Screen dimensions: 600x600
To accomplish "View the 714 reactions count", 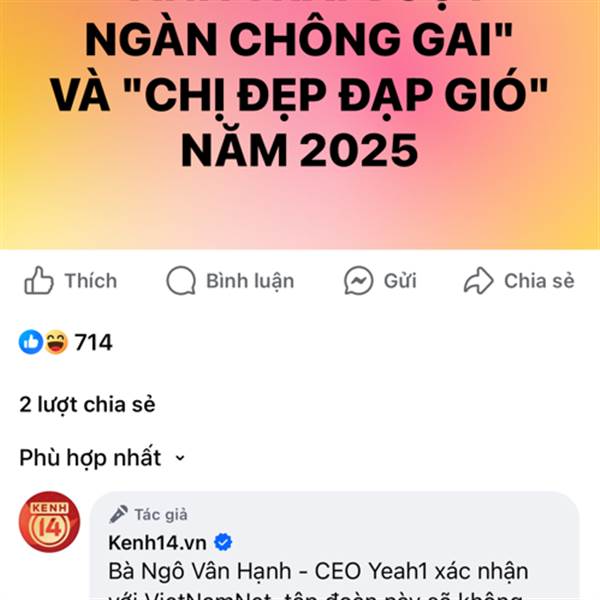I will [93, 342].
